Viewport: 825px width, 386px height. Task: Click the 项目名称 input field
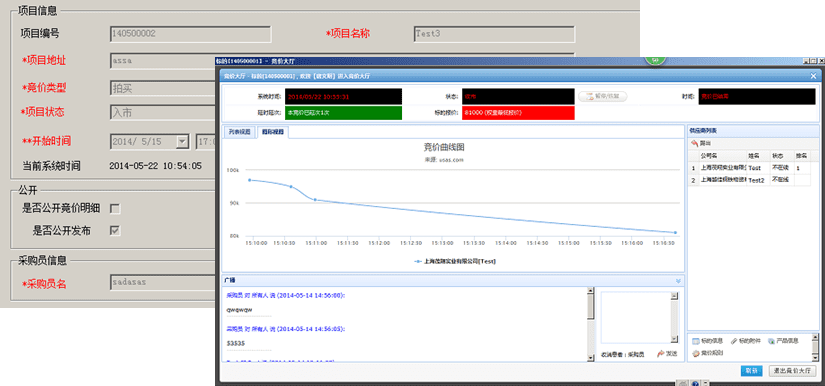tap(494, 34)
